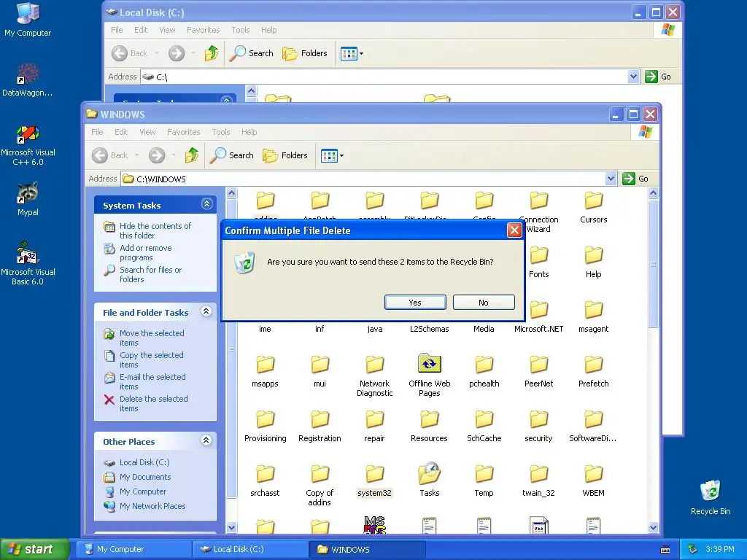Click Folders button in Local Disk window
This screenshot has height=560, width=747.
[x=304, y=53]
